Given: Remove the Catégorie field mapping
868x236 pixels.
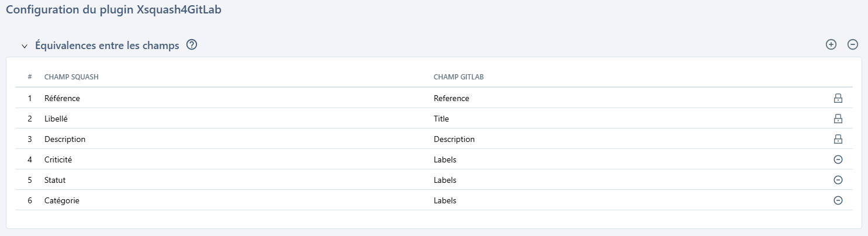Looking at the screenshot, I should click(x=838, y=200).
